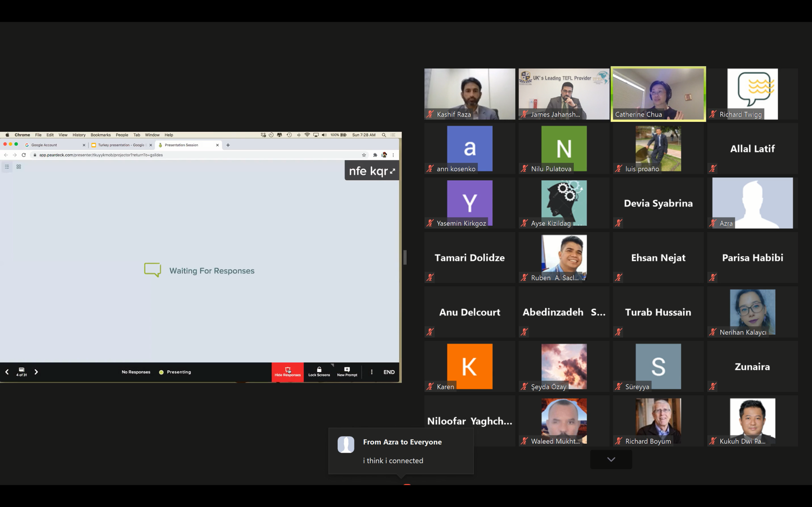Click Hide Responses button in Pear Deck
The height and width of the screenshot is (507, 812).
(288, 372)
